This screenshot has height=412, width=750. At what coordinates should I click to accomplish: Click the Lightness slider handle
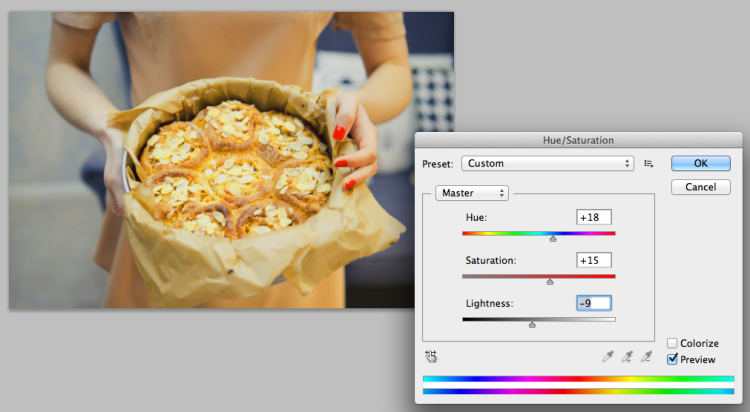point(532,324)
